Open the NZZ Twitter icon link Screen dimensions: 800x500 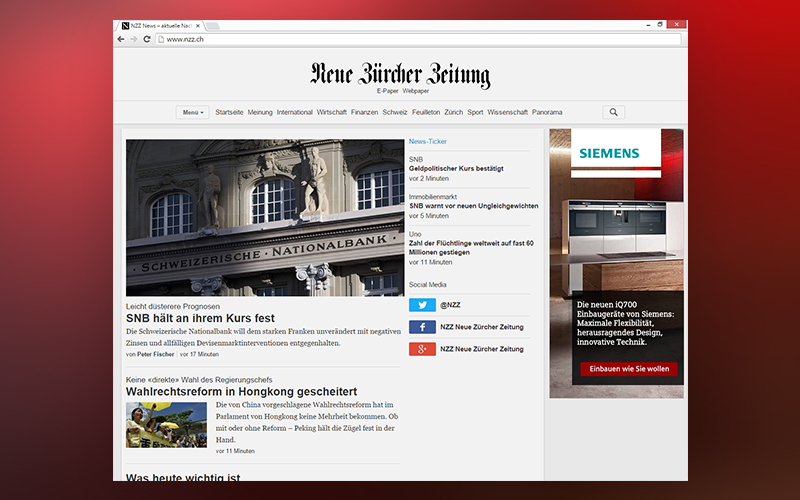pos(422,305)
